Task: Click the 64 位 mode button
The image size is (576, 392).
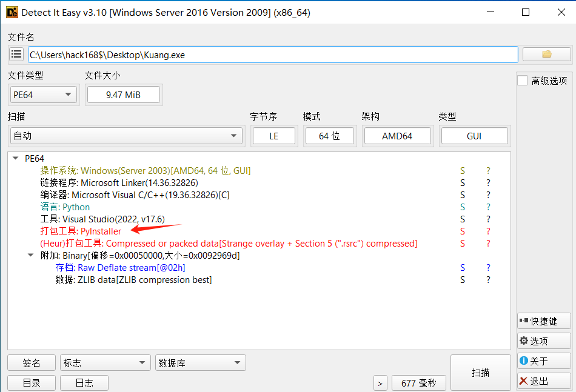Action: (329, 136)
